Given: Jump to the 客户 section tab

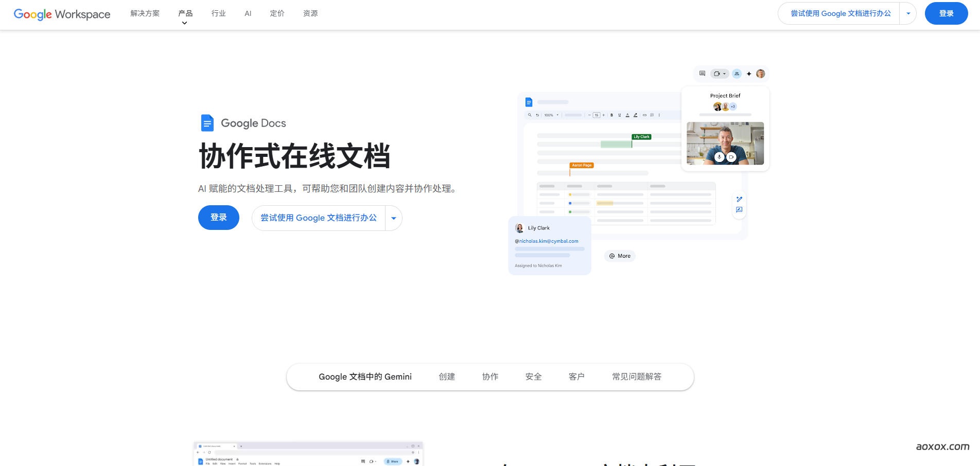Looking at the screenshot, I should pos(576,377).
